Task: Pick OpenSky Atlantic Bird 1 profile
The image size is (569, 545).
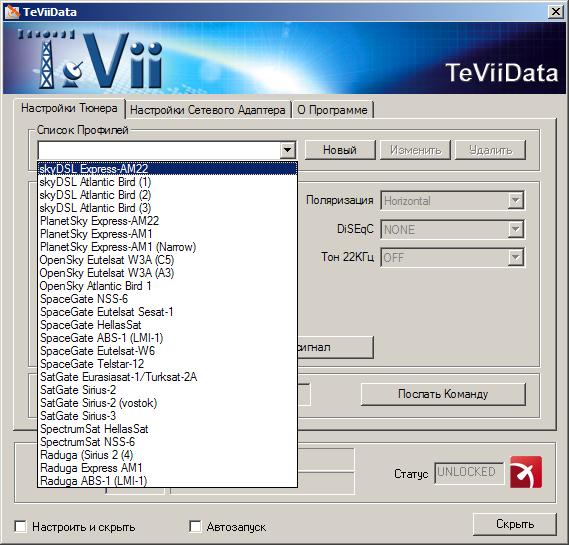Action: click(x=167, y=286)
